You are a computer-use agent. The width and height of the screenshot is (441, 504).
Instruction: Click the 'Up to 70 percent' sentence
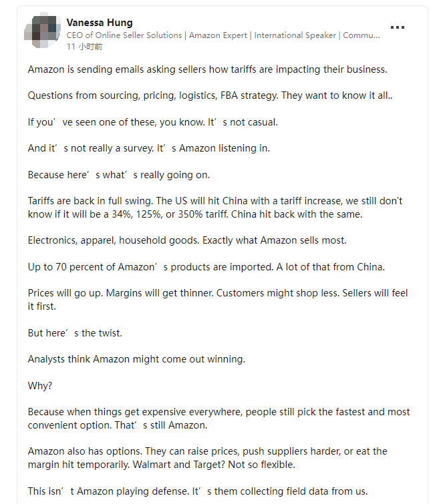(206, 267)
